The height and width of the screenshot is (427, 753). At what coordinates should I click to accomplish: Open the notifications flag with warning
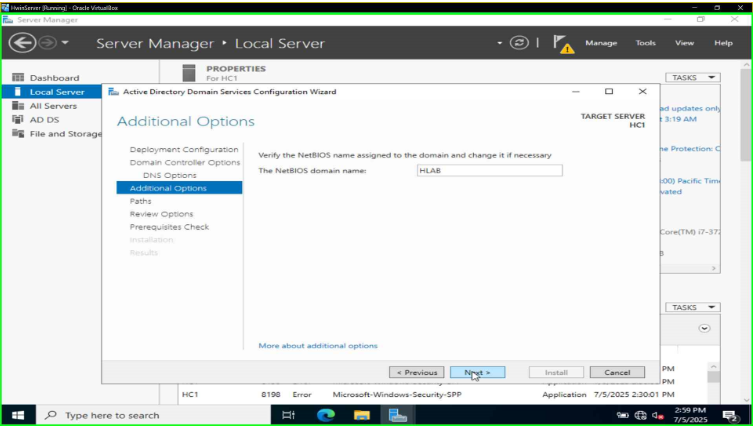pyautogui.click(x=563, y=44)
